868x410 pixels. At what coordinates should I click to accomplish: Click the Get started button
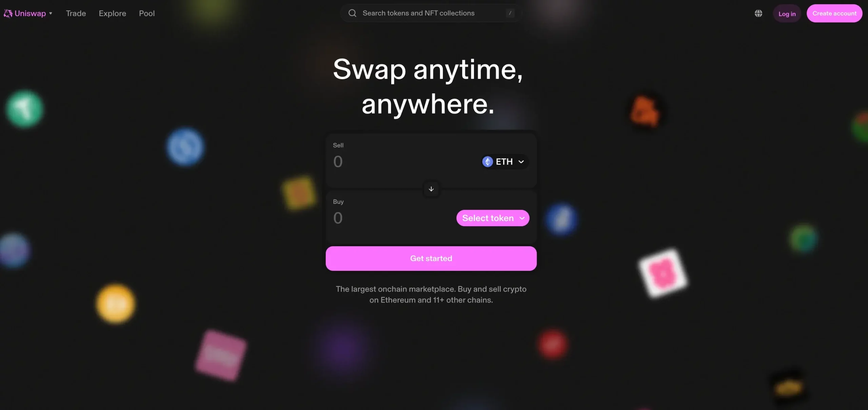point(431,258)
